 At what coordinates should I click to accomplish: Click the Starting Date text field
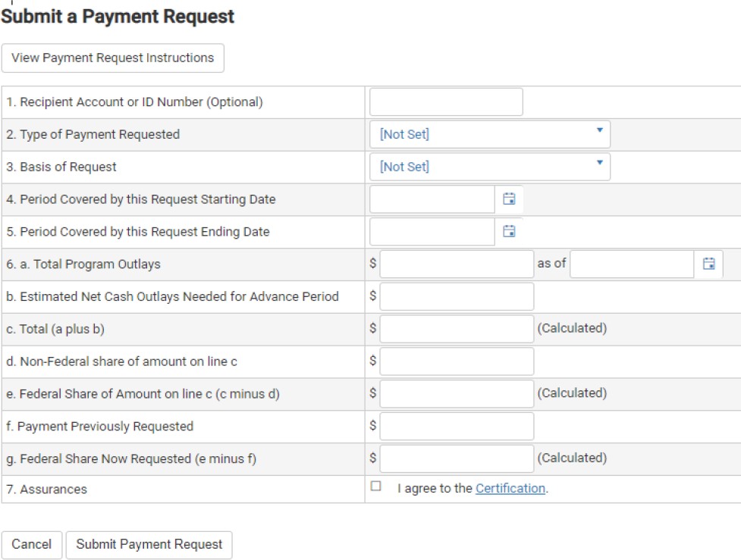click(x=432, y=199)
